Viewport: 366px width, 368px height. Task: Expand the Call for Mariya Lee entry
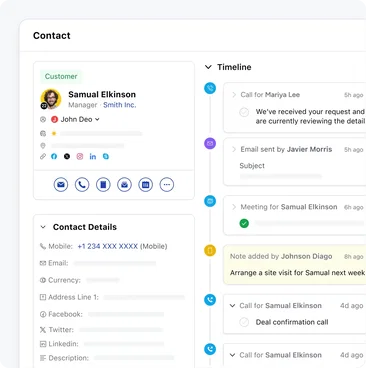(x=234, y=95)
